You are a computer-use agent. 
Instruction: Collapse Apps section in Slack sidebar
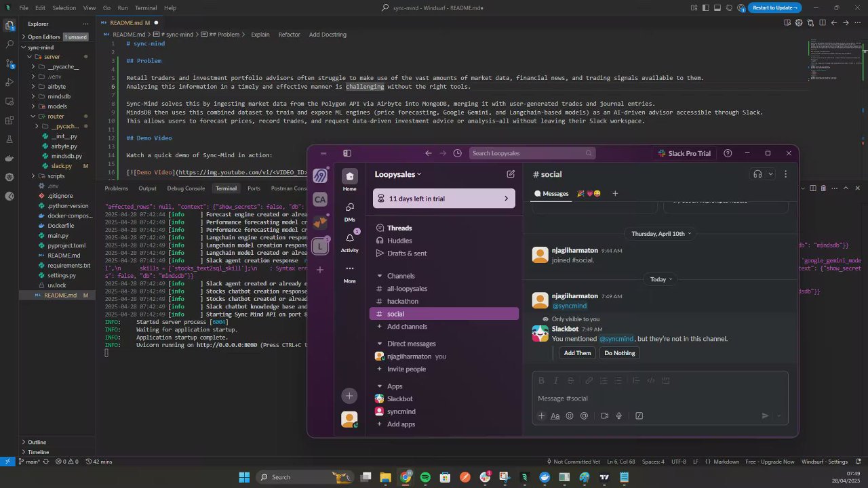coord(380,386)
